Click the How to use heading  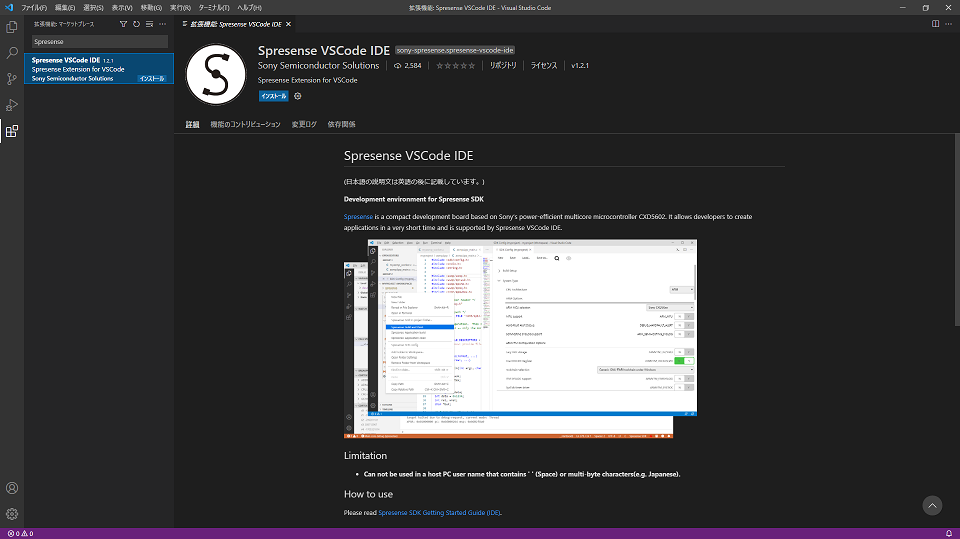pos(368,494)
